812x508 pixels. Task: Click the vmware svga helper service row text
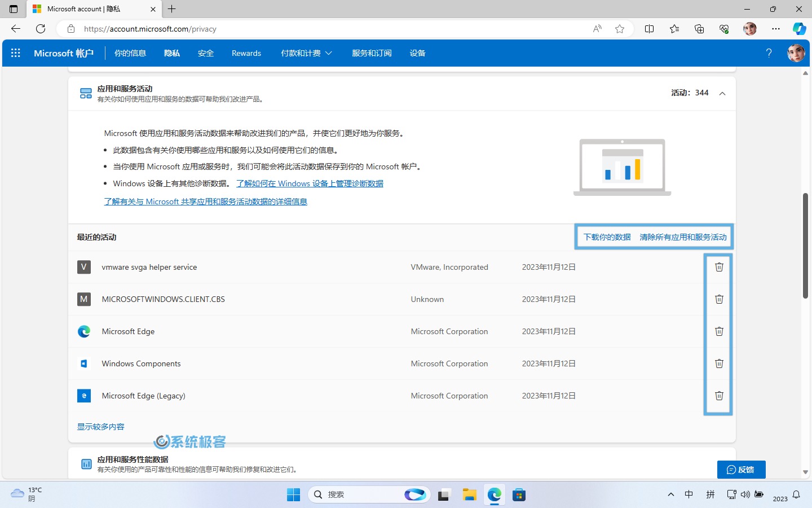tap(149, 267)
